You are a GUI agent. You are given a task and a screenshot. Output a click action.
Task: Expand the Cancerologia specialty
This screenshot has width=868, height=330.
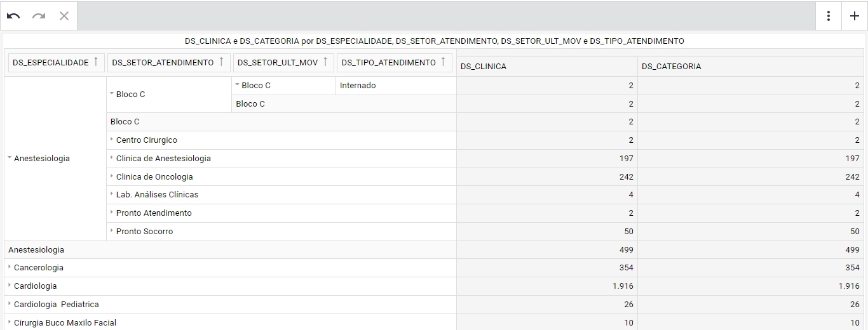[10, 268]
